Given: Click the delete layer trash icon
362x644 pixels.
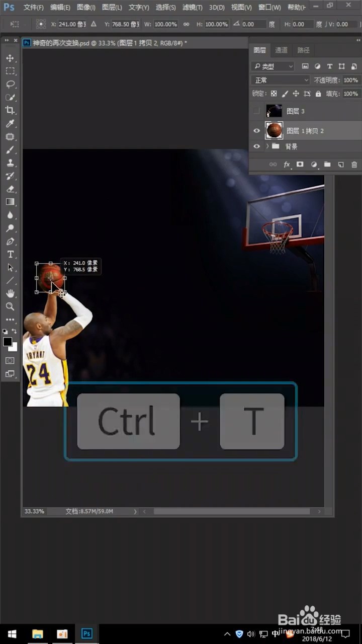Looking at the screenshot, I should pos(354,165).
